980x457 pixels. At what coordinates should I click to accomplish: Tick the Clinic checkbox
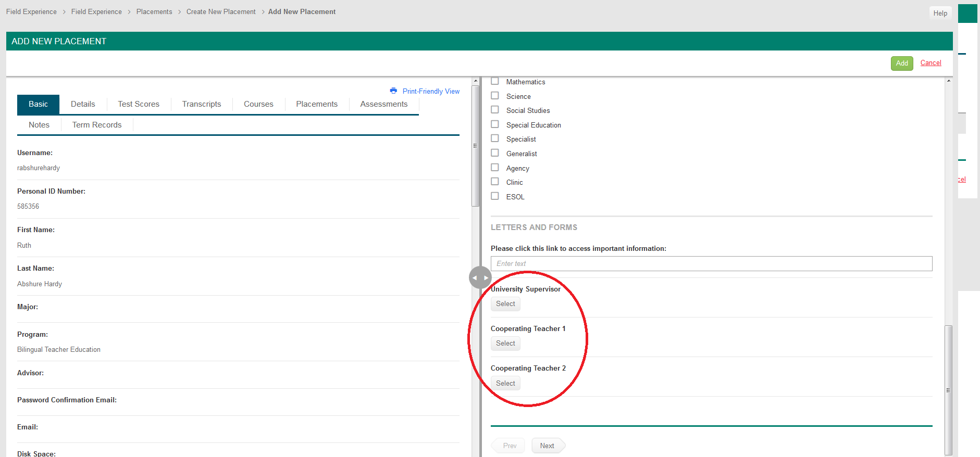[x=495, y=182]
